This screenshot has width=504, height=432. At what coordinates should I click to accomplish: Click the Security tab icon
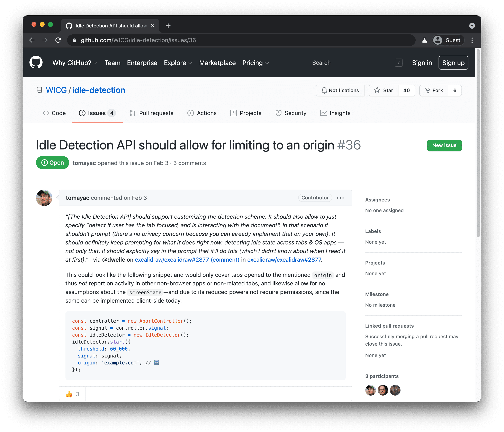point(278,113)
